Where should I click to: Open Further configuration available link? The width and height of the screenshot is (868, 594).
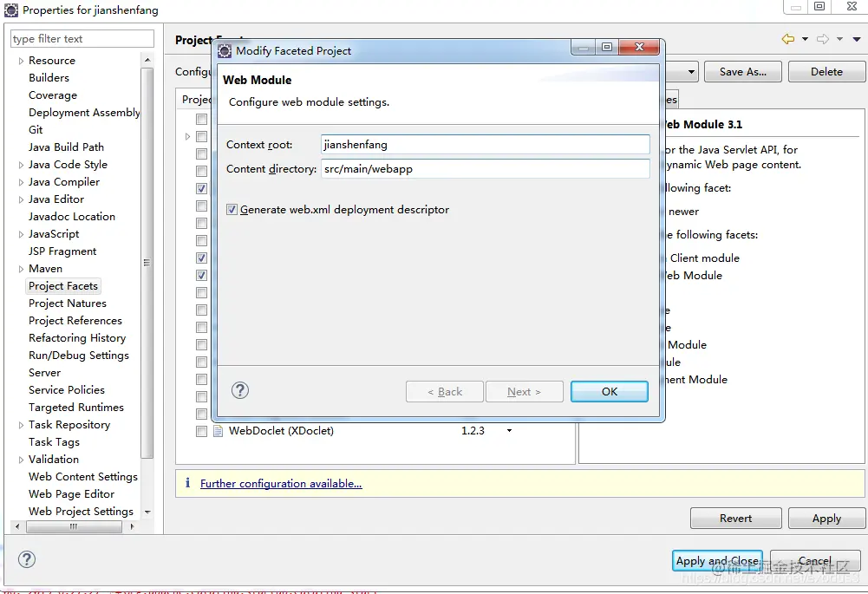tap(281, 483)
